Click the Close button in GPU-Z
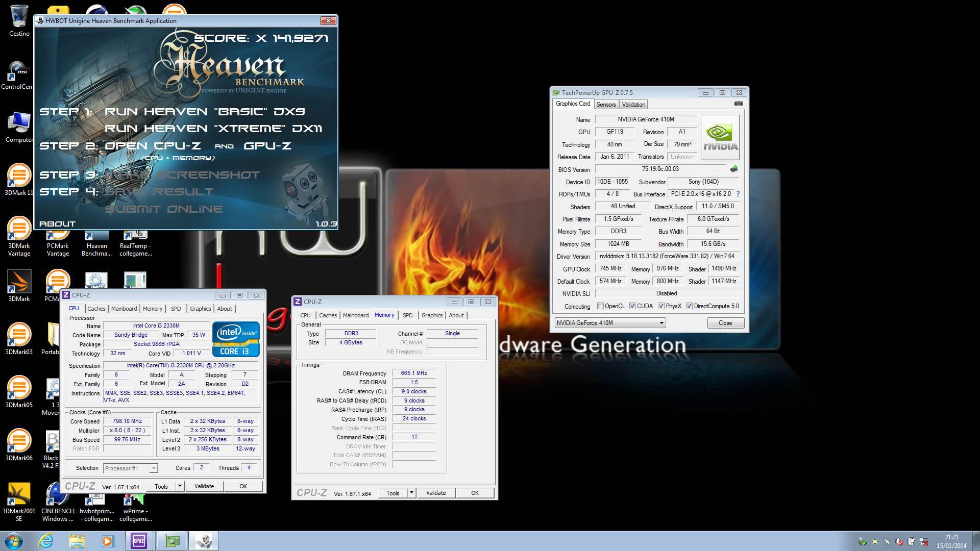This screenshot has width=980, height=551. tap(725, 323)
